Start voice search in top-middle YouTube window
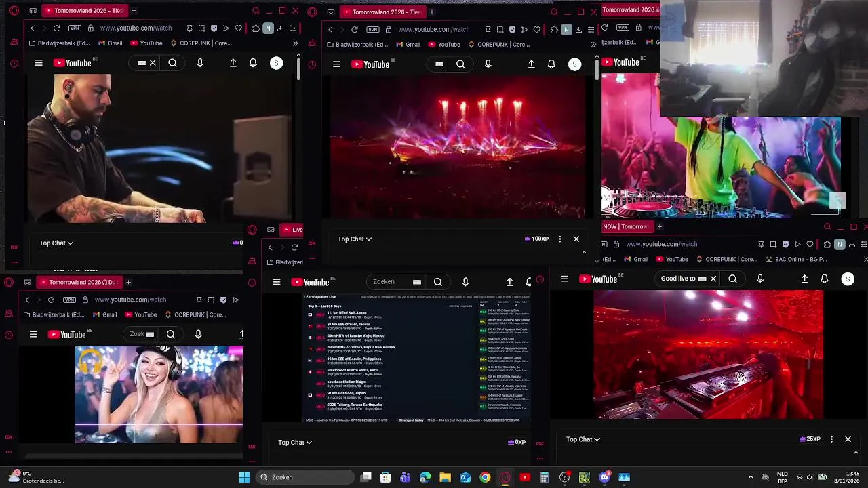 pyautogui.click(x=488, y=64)
